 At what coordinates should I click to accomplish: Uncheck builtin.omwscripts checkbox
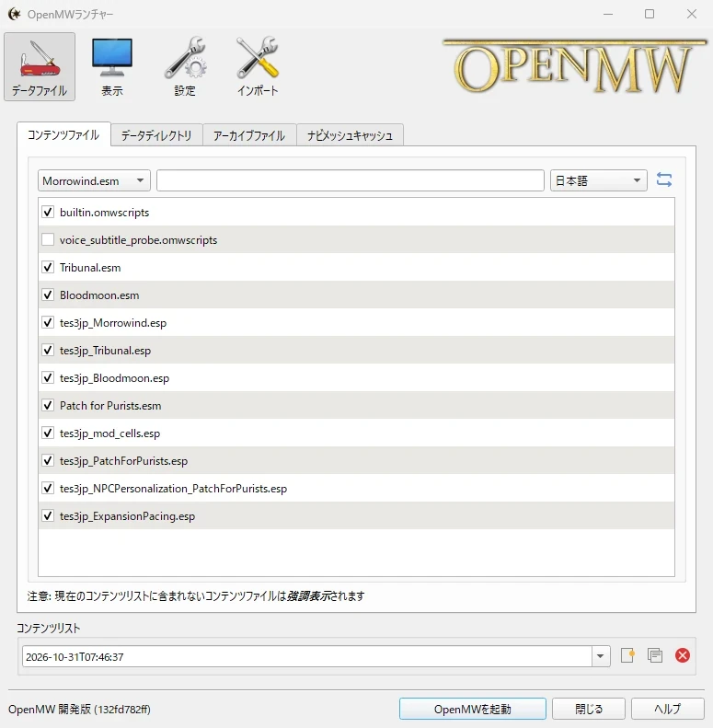[48, 213]
